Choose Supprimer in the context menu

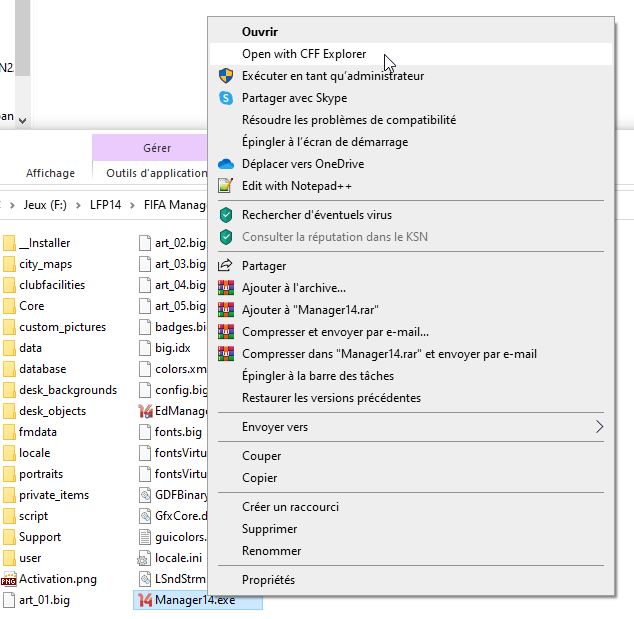411,529
